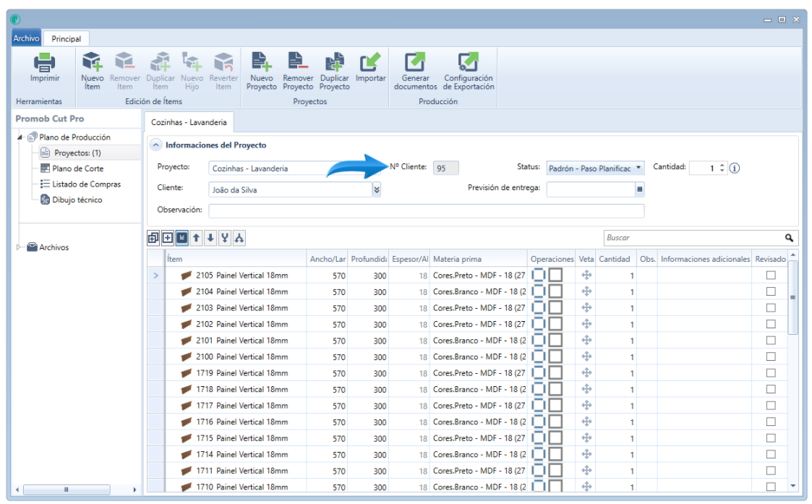
Task: Open Dibujo técnico in the tree
Action: click(x=77, y=200)
